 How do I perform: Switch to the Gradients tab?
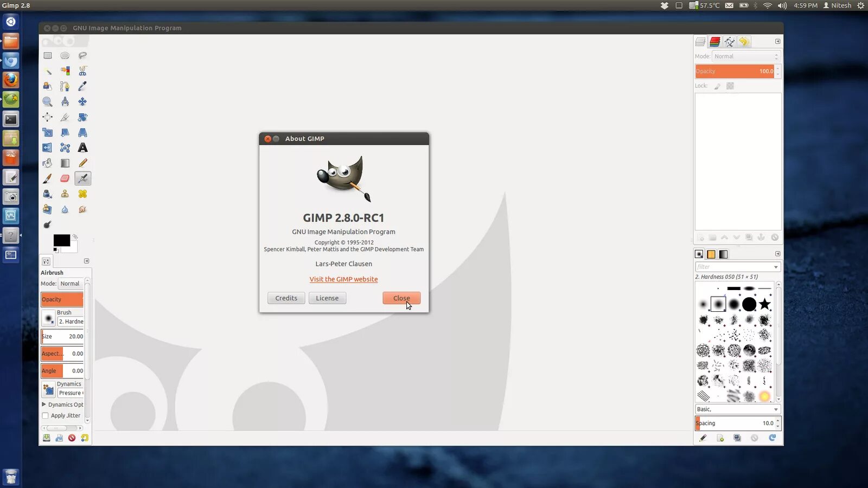pyautogui.click(x=723, y=254)
